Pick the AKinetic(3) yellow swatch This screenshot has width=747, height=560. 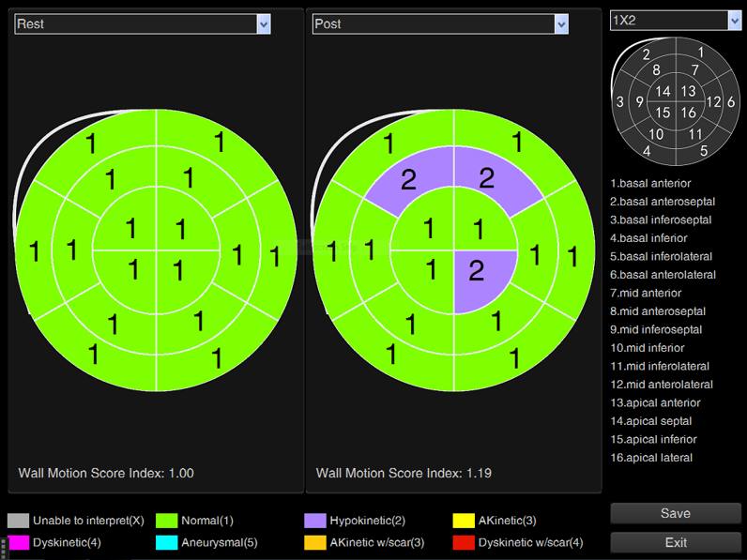pyautogui.click(x=464, y=521)
